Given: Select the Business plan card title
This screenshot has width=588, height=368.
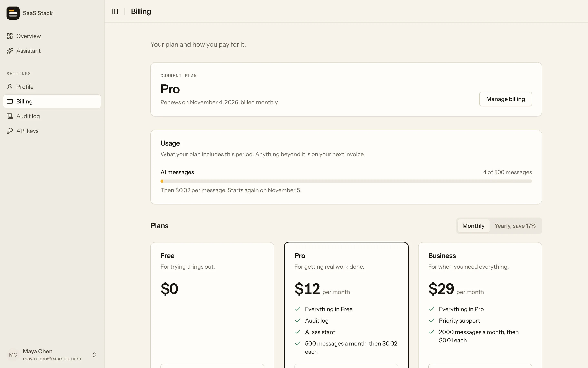Looking at the screenshot, I should point(442,256).
